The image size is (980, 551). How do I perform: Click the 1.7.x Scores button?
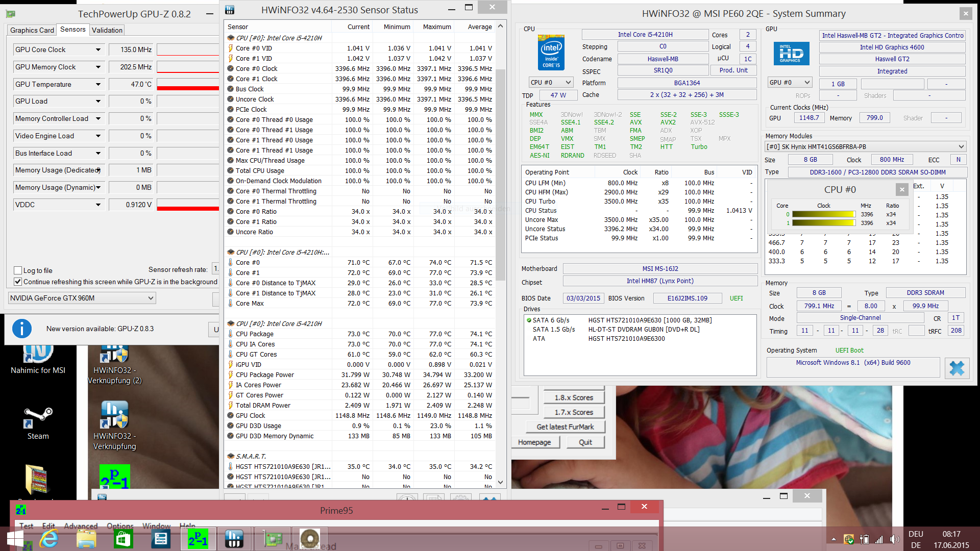coord(574,412)
